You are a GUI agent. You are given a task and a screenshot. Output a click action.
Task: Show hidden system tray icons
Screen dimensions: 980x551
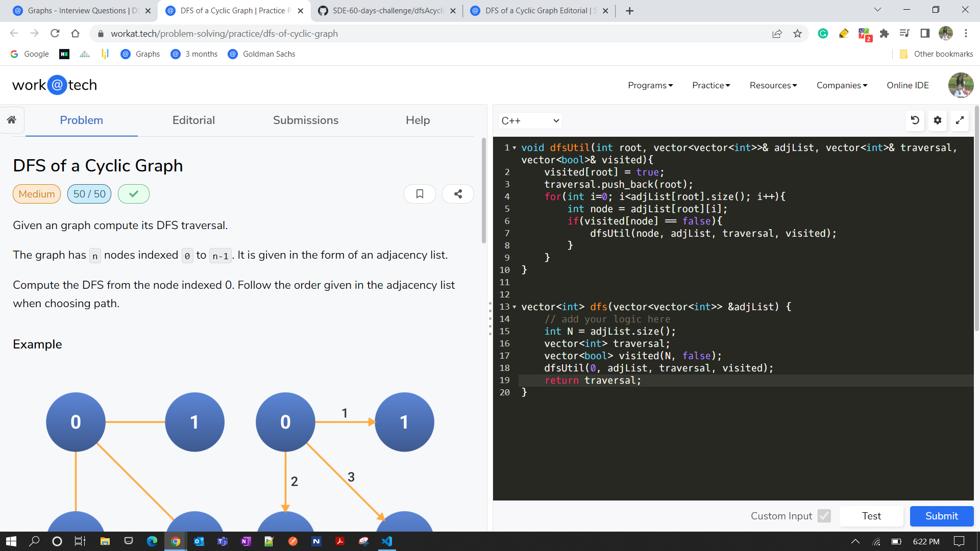pos(855,541)
